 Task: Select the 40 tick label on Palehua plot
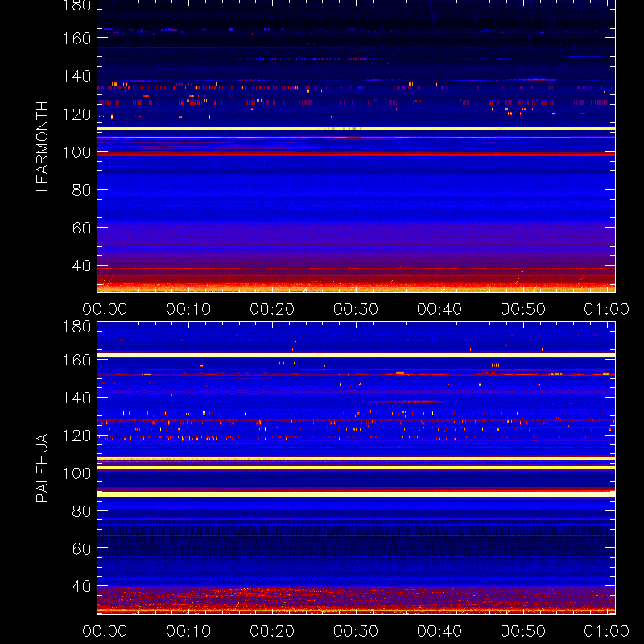coord(81,586)
